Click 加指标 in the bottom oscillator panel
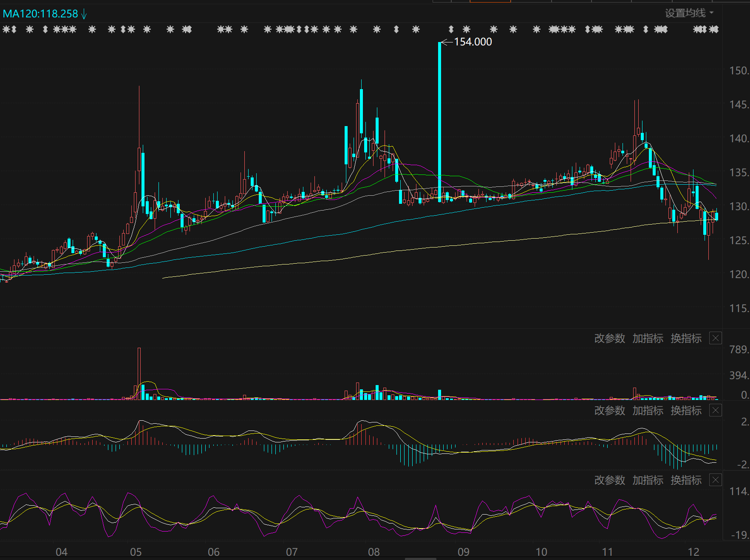 [x=648, y=480]
